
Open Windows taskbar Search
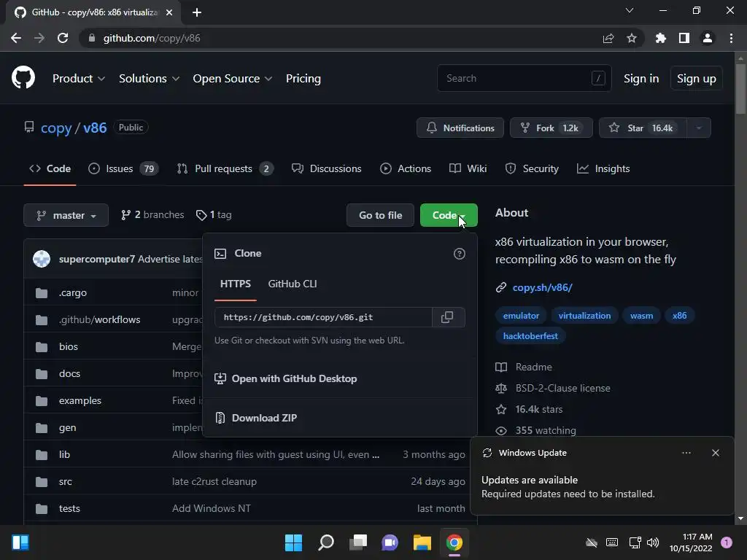pyautogui.click(x=326, y=542)
